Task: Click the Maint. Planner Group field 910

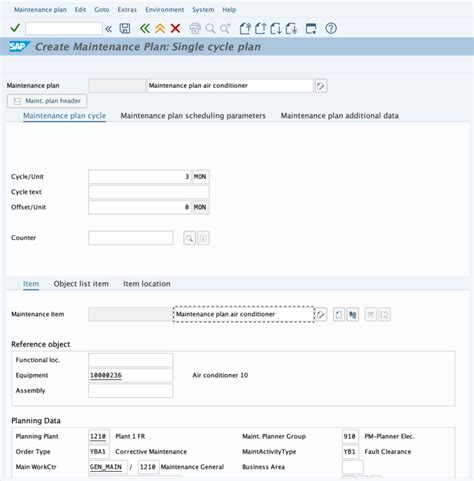Action: [x=350, y=437]
